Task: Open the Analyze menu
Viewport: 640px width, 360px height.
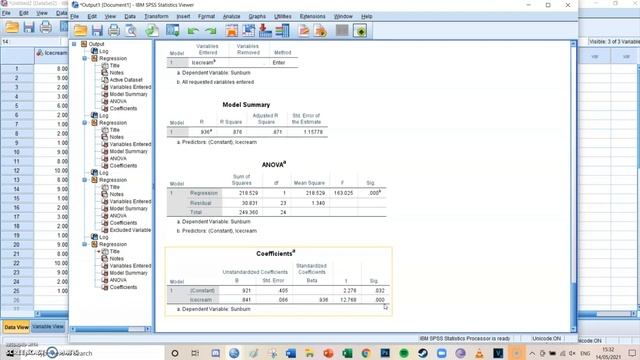Action: [231, 16]
